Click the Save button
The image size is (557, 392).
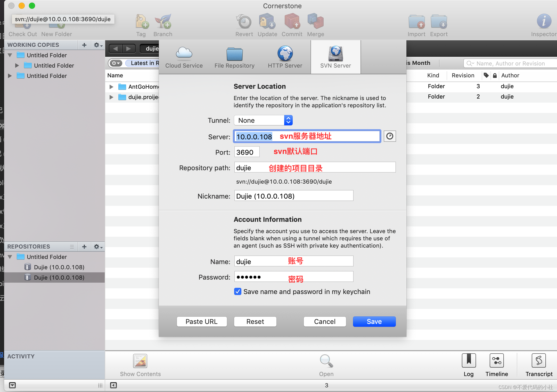(374, 322)
